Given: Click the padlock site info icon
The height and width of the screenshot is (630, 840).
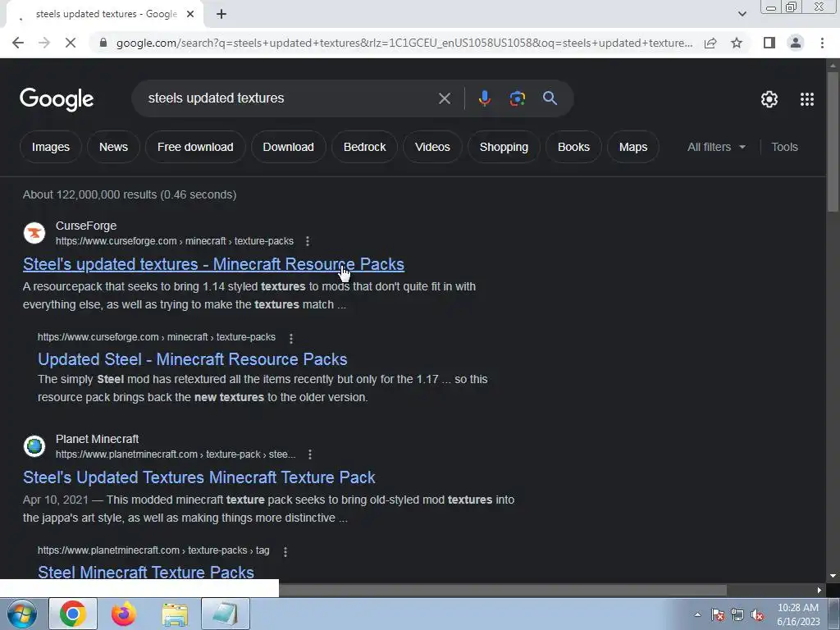Looking at the screenshot, I should point(103,43).
